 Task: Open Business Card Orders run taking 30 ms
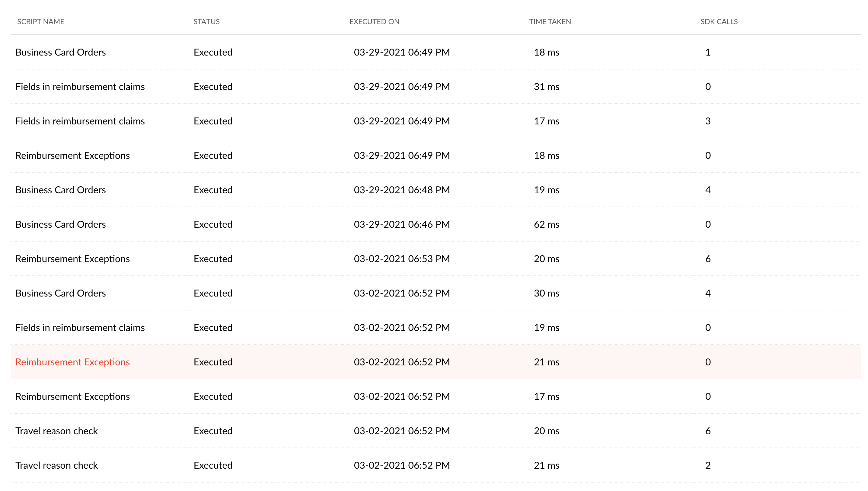click(x=61, y=293)
